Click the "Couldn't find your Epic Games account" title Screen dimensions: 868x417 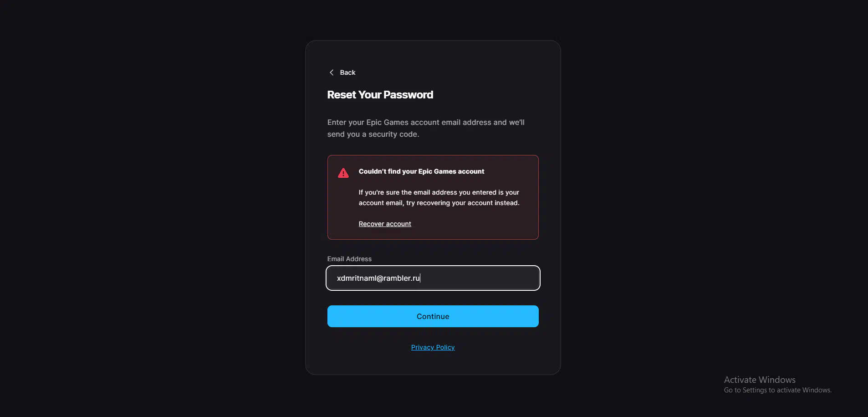[x=421, y=171]
